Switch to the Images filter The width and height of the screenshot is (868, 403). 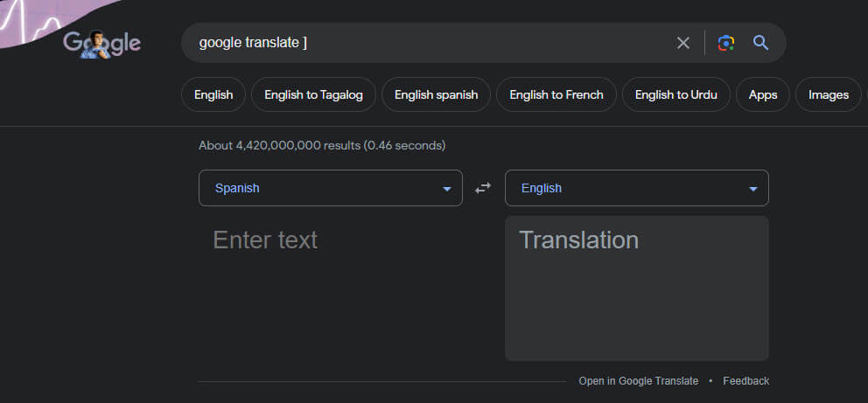coord(828,94)
